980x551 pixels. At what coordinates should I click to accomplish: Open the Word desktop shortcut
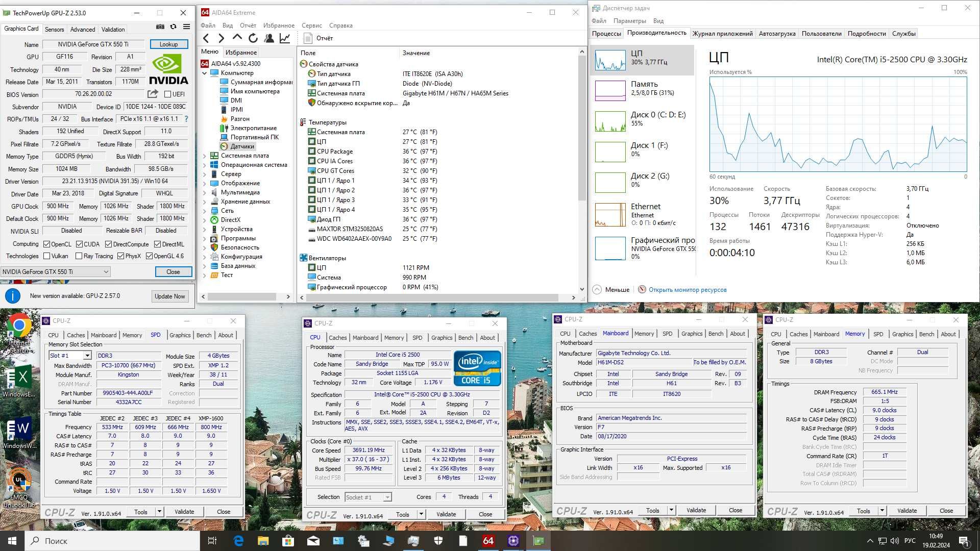tap(19, 434)
